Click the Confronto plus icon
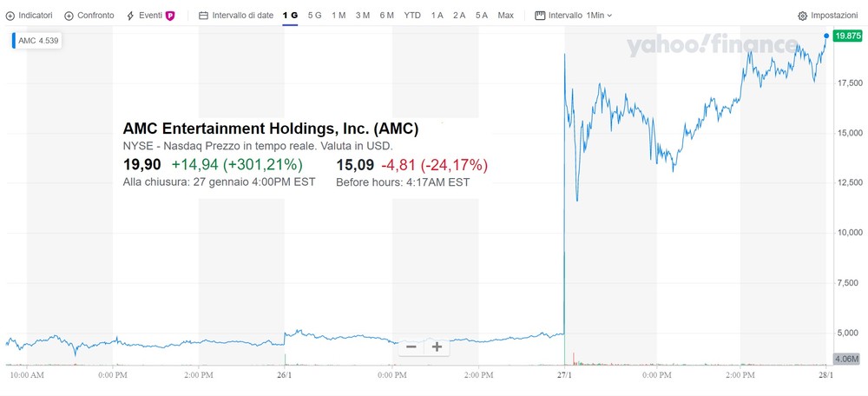The width and height of the screenshot is (868, 396). tap(69, 16)
